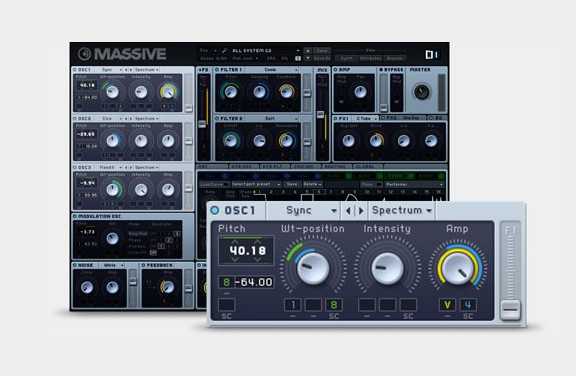Screen dimensions: 576x376
Task: Click the circular Massive logo icon
Action: [84, 54]
